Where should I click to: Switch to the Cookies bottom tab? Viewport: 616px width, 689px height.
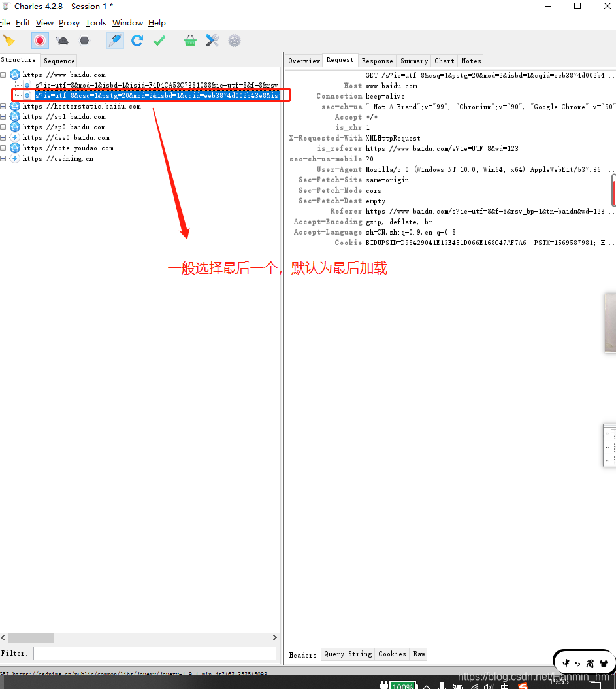click(x=392, y=654)
